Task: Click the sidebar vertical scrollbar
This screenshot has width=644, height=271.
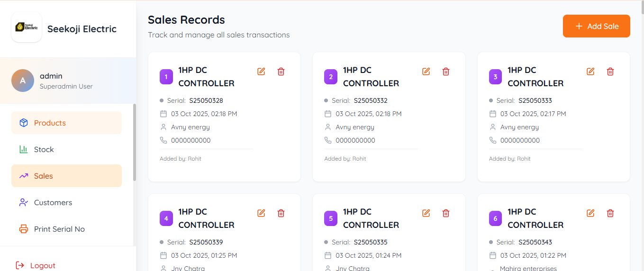Action: tap(135, 142)
